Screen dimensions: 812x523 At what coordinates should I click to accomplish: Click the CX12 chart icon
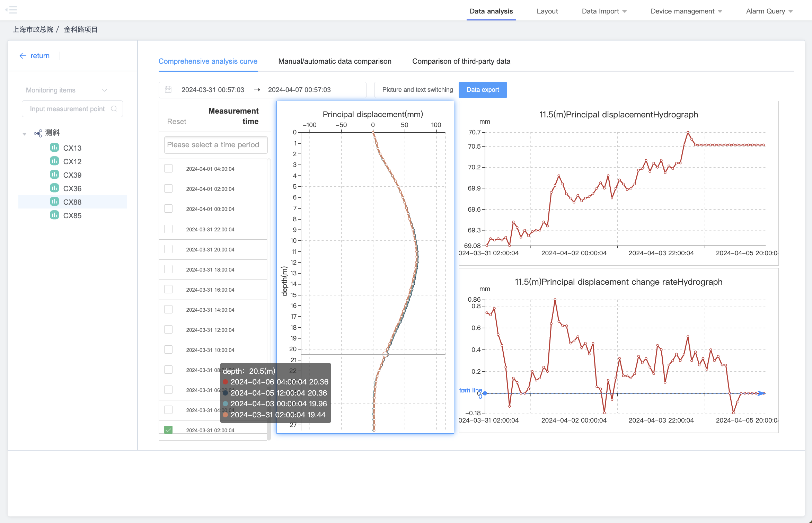pyautogui.click(x=54, y=161)
